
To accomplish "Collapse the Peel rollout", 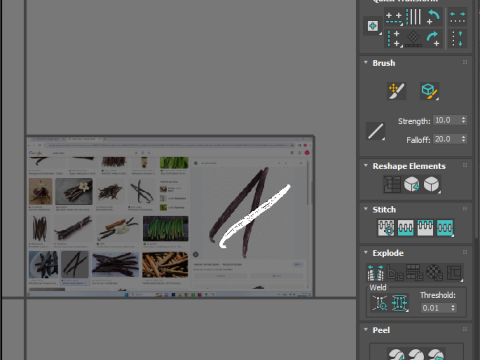I will tap(366, 330).
